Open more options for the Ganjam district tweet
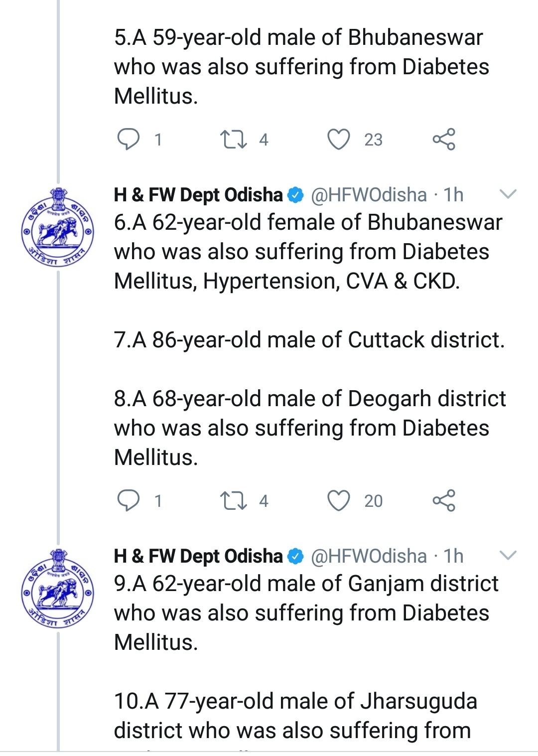Screen dimensions: 538x756 click(x=508, y=556)
